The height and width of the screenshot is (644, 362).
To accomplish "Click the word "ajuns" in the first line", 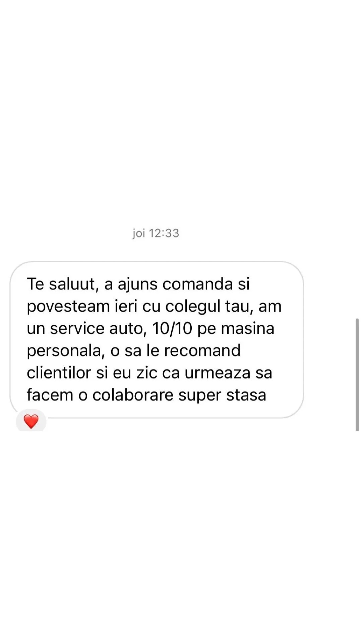I will pyautogui.click(x=137, y=285).
